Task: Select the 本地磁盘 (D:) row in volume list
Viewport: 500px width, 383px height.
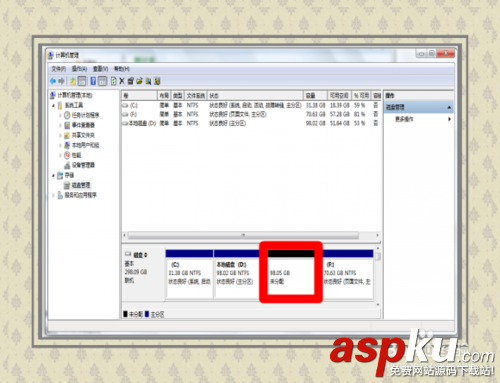Action: [x=251, y=123]
